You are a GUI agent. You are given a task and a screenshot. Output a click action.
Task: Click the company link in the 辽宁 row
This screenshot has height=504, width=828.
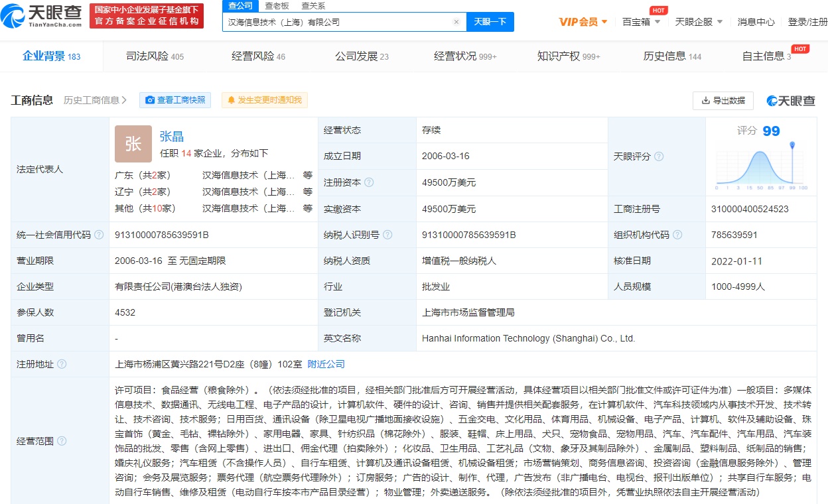[249, 192]
